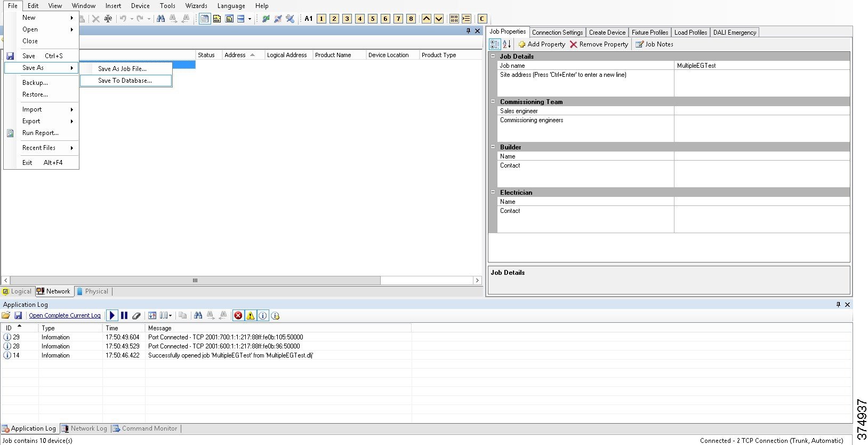Toggle the first view layout button in toolbar
Image resolution: width=868 pixels, height=445 pixels.
point(205,19)
